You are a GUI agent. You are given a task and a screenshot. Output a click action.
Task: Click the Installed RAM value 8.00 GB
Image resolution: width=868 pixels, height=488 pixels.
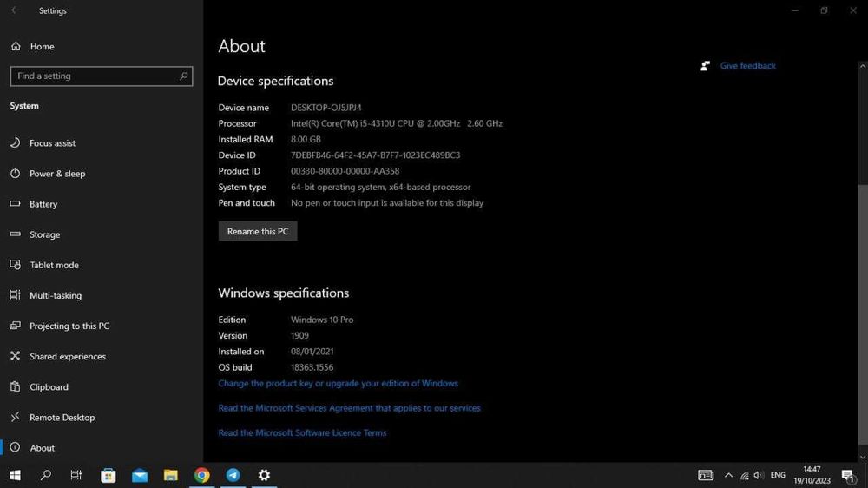306,140
